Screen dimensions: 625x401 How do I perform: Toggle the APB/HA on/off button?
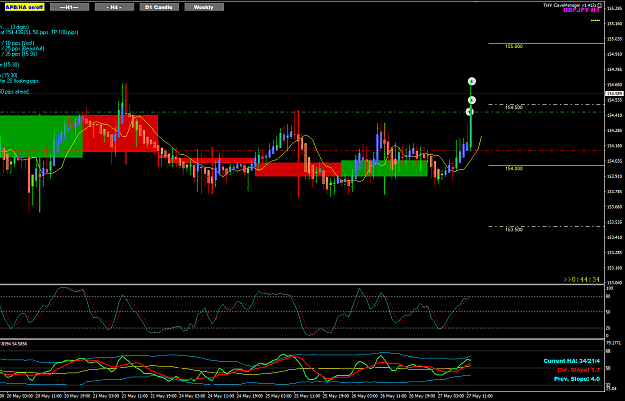tap(24, 7)
